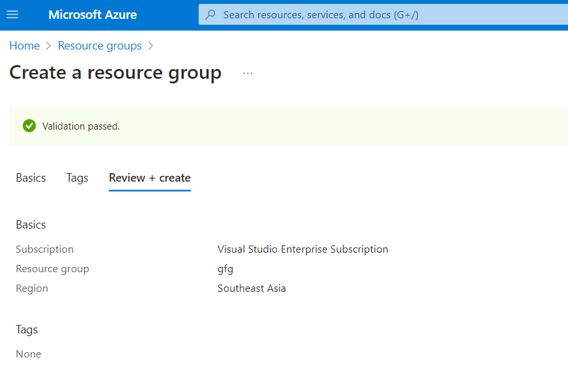Image resolution: width=568 pixels, height=392 pixels.
Task: Click the Tags section heading
Action: [x=27, y=329]
